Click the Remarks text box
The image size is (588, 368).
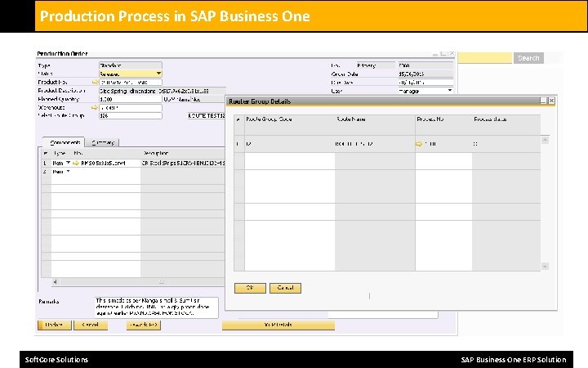tap(156, 307)
